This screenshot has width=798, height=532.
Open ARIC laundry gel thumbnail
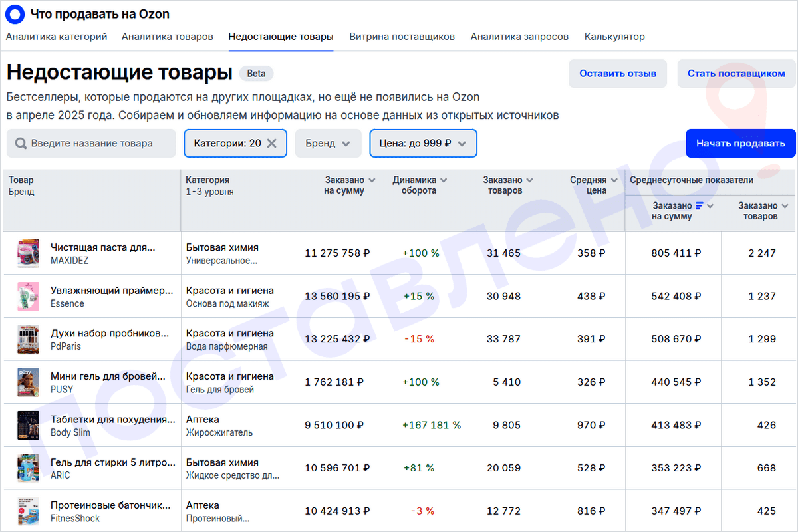[29, 468]
